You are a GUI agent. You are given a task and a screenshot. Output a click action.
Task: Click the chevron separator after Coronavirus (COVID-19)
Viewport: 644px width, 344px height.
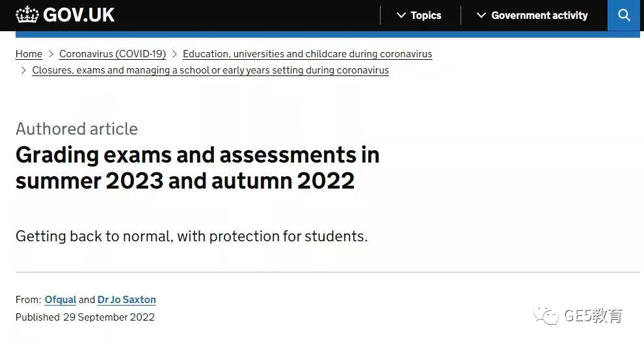(174, 54)
